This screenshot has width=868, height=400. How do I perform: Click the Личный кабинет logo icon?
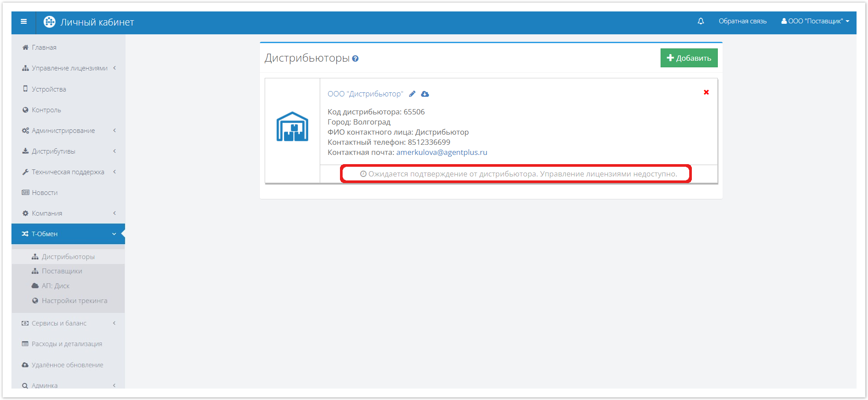click(x=49, y=22)
